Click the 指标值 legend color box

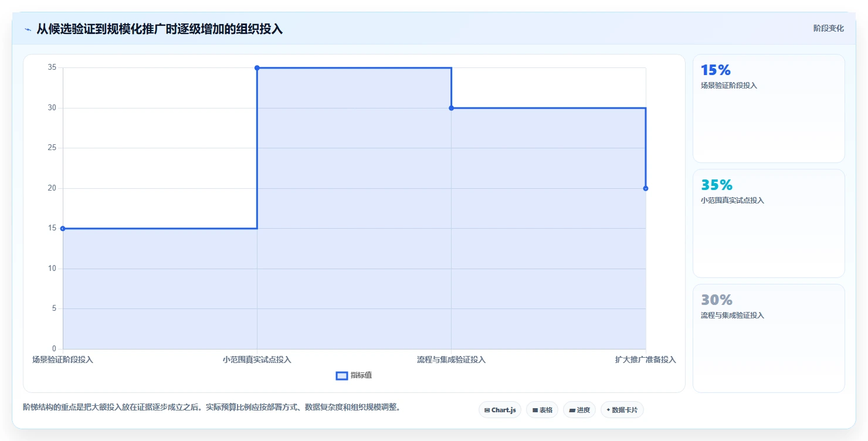(x=342, y=376)
